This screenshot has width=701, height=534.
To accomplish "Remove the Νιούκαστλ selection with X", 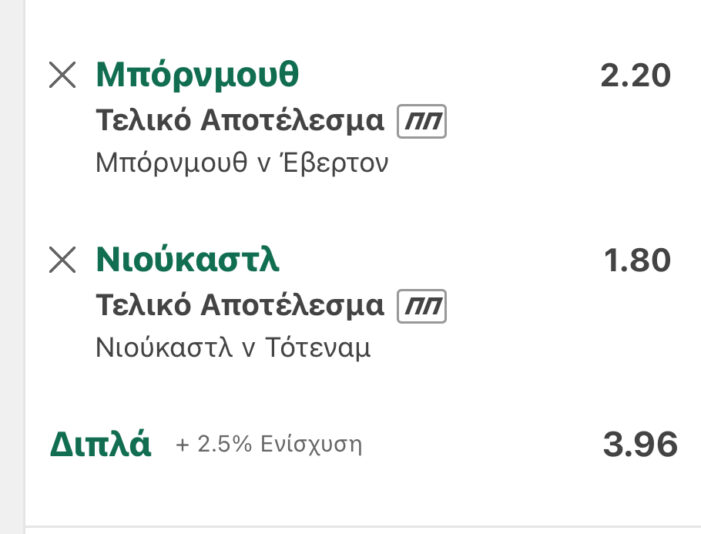I will coord(62,260).
